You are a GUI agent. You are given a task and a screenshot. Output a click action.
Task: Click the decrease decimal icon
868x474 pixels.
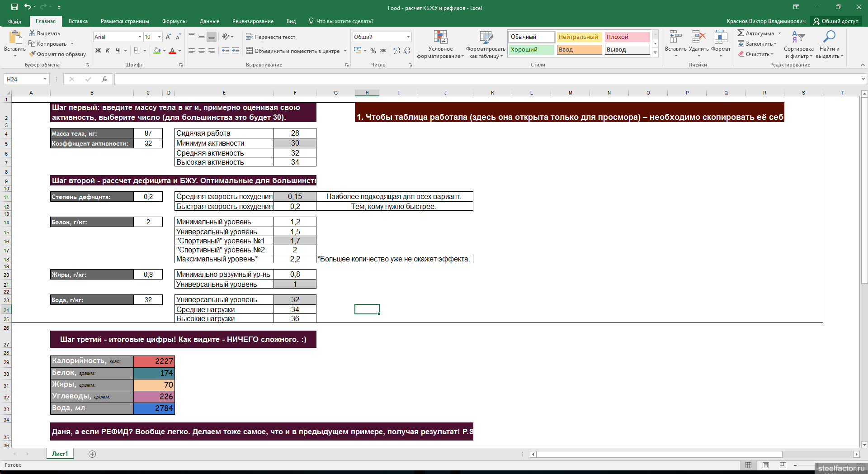(407, 51)
